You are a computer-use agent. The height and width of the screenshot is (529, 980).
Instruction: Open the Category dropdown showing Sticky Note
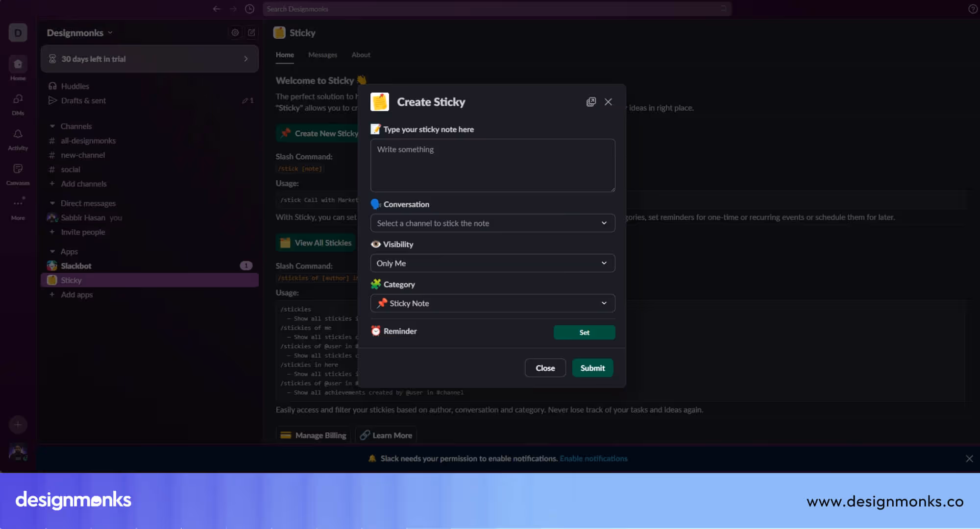point(492,303)
